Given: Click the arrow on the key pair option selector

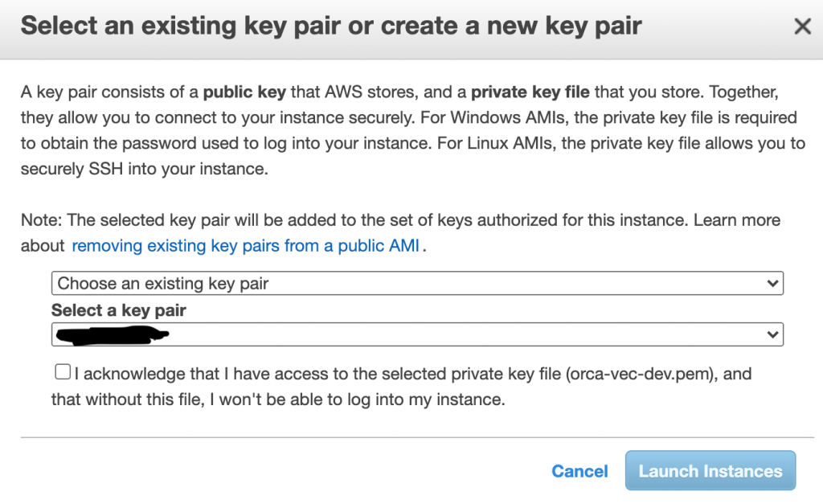Looking at the screenshot, I should click(772, 283).
